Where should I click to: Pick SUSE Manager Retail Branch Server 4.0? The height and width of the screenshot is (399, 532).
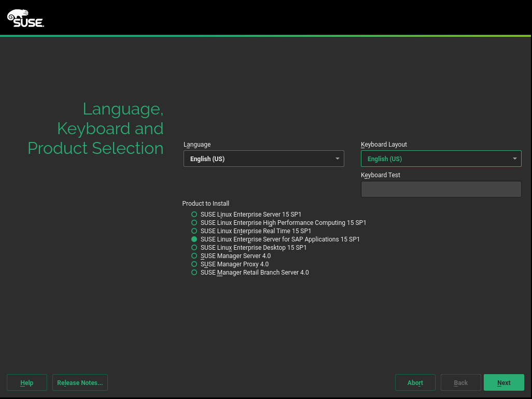click(194, 273)
